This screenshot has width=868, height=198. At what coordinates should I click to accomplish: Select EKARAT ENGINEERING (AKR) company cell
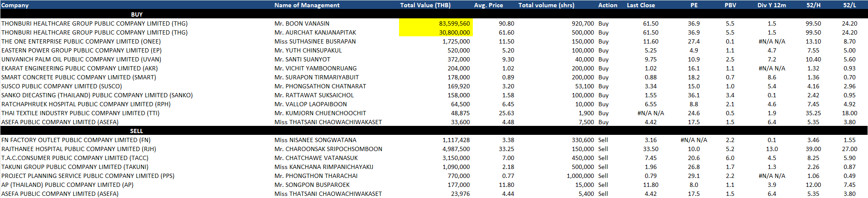(79, 68)
